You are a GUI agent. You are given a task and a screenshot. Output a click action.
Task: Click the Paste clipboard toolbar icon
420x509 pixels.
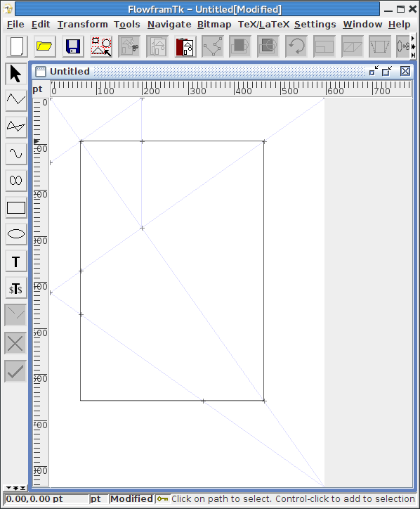(185, 46)
